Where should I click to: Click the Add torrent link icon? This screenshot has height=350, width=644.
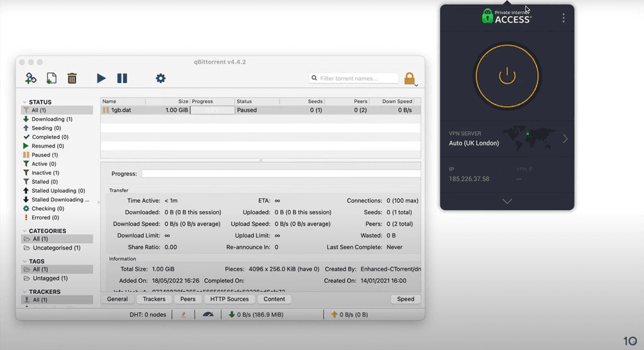click(30, 78)
